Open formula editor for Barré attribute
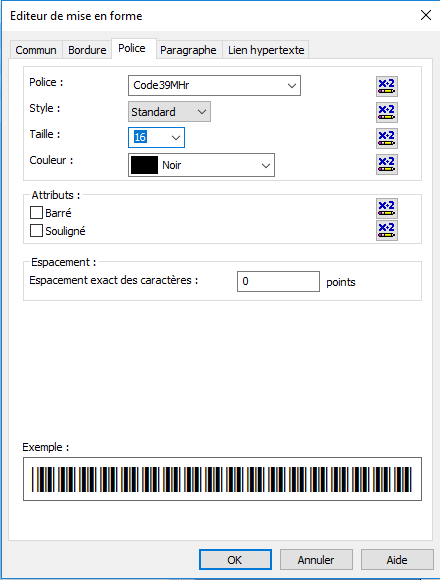The height and width of the screenshot is (580, 440). [387, 208]
